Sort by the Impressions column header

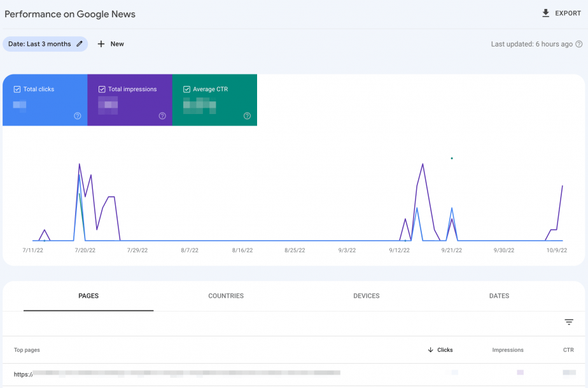pos(508,350)
